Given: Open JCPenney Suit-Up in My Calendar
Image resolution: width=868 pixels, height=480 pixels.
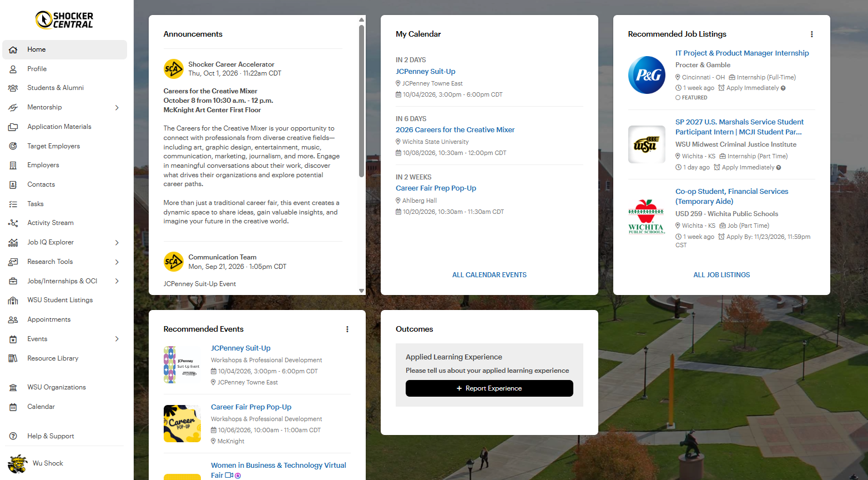Looking at the screenshot, I should click(x=426, y=72).
